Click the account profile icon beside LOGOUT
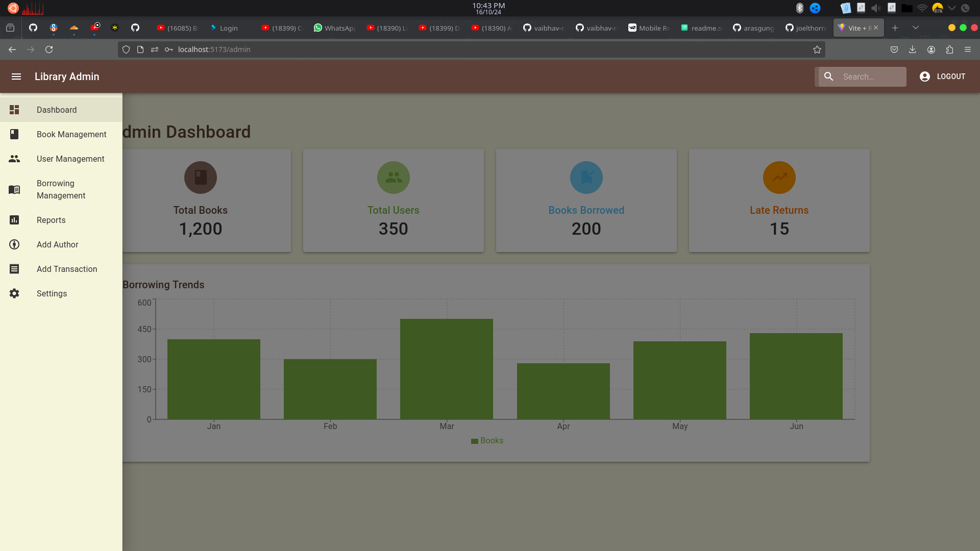 [925, 77]
